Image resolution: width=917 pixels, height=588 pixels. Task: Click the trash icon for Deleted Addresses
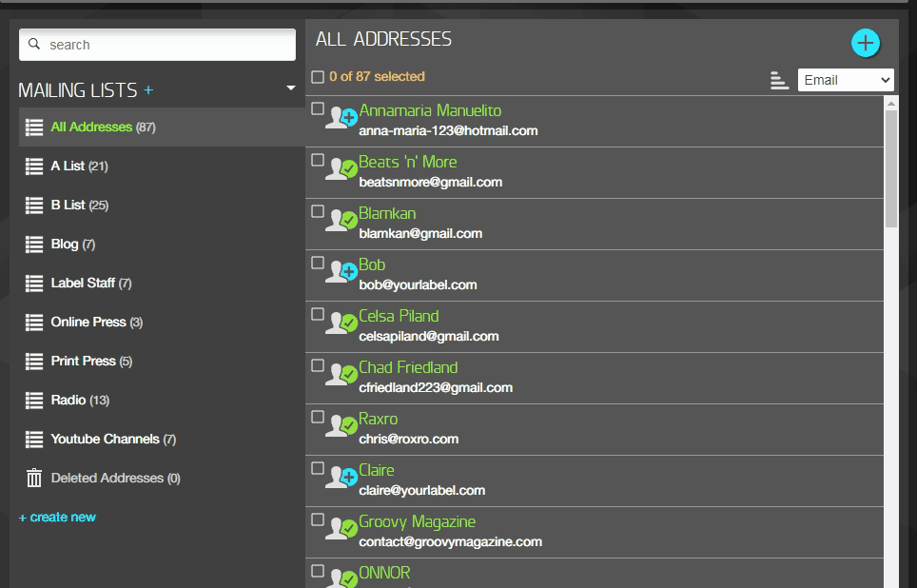34,478
